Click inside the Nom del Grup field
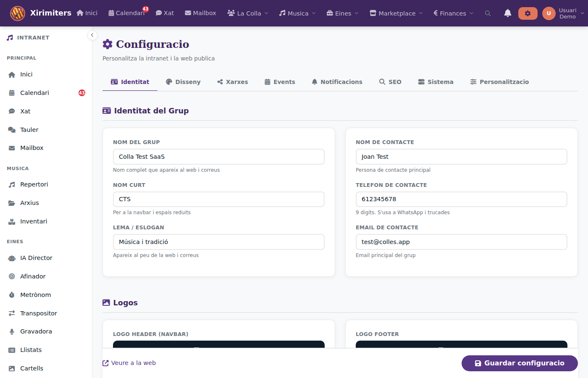The width and height of the screenshot is (588, 378). click(x=218, y=156)
